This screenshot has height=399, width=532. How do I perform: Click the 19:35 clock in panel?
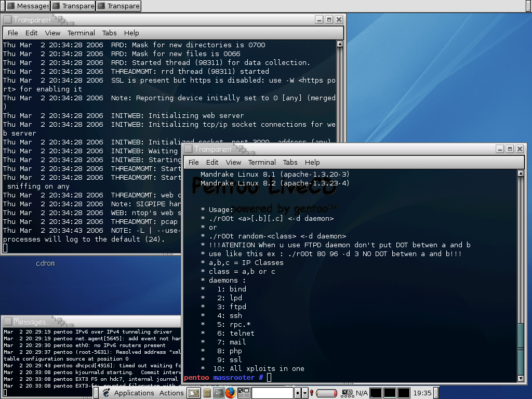[x=422, y=393]
